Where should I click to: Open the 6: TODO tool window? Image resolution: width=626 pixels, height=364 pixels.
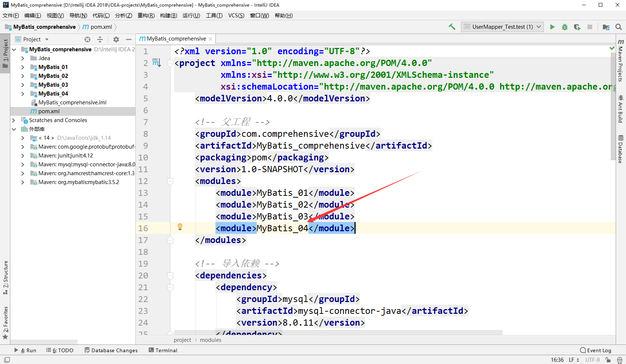60,350
